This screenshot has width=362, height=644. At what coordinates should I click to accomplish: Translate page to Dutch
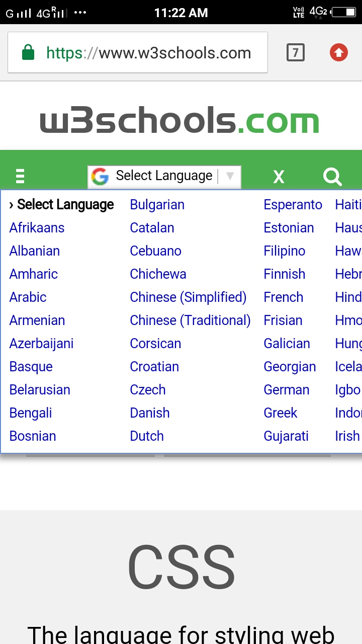click(x=147, y=436)
